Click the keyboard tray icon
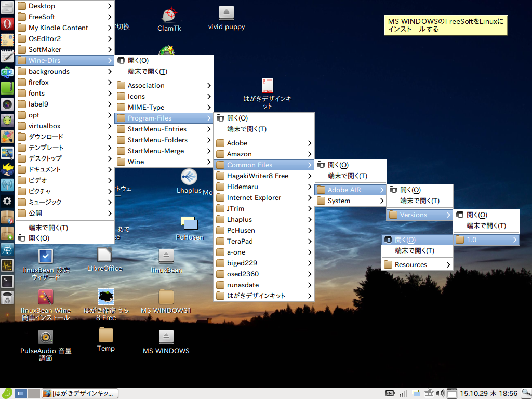This screenshot has height=399, width=532. pyautogui.click(x=429, y=394)
